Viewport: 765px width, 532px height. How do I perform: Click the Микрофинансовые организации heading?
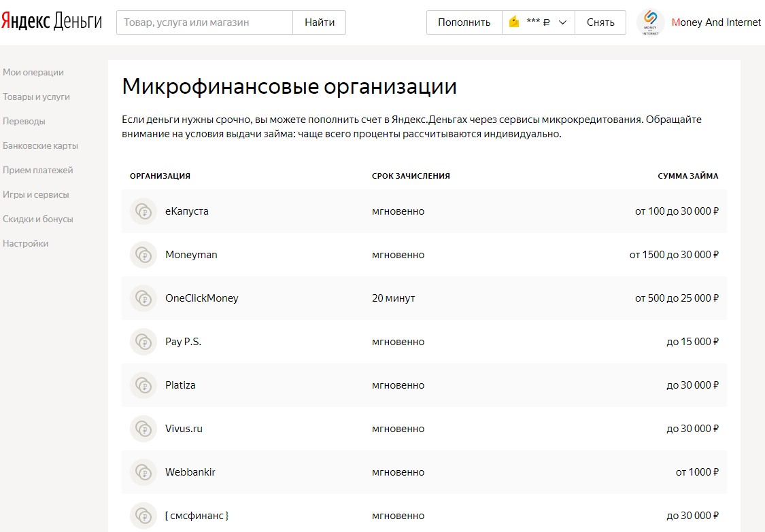point(289,87)
